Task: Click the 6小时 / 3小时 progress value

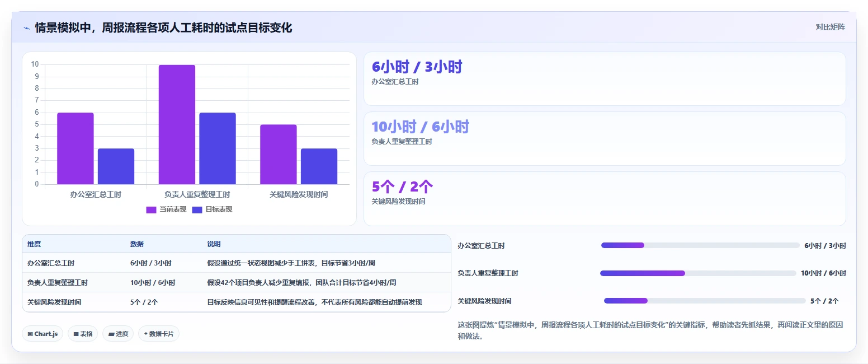Action: [x=825, y=245]
